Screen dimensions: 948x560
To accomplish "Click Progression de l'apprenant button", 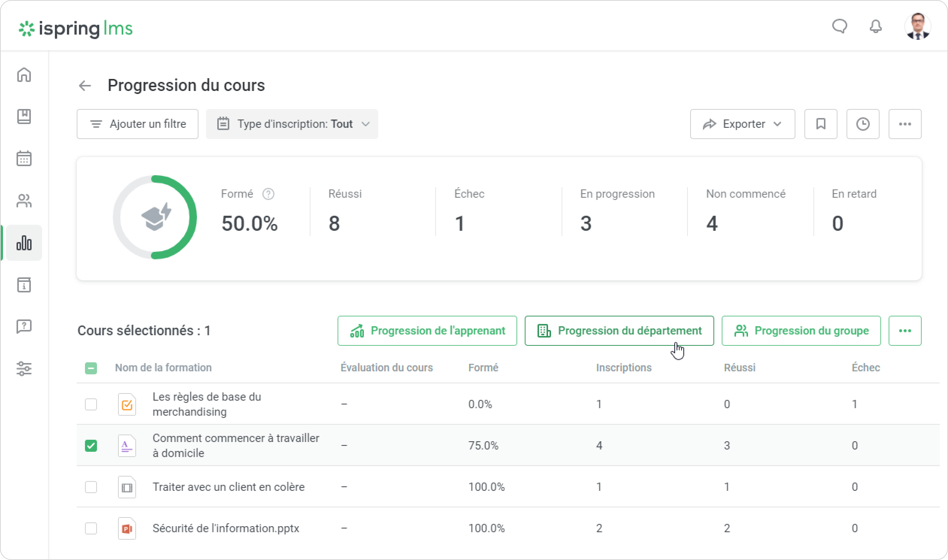I will (427, 331).
